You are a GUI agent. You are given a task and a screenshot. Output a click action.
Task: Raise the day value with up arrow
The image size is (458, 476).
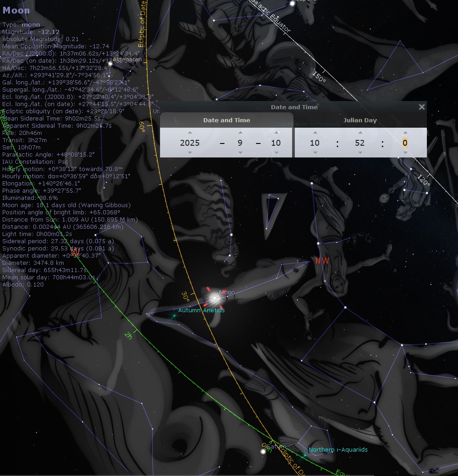(x=276, y=133)
